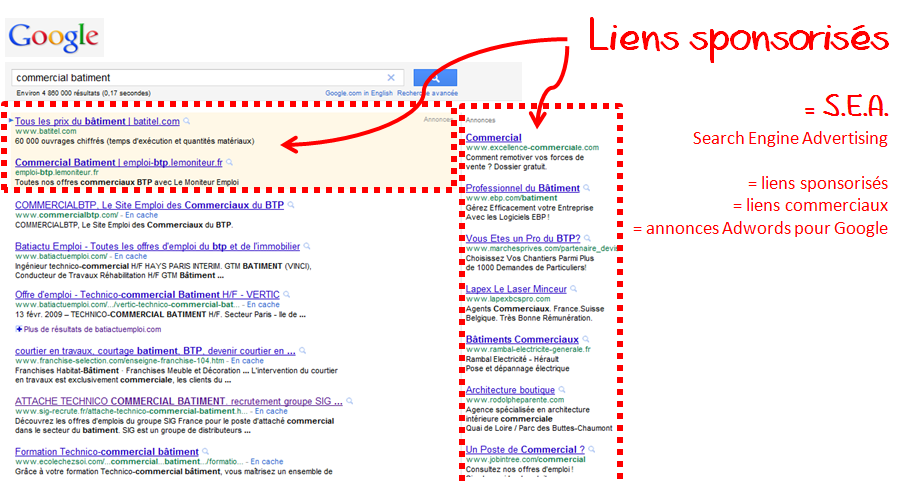Image resolution: width=907 pixels, height=499 pixels.
Task: Open 'Formation Technico-commercial bâtiment' result
Action: (x=106, y=452)
